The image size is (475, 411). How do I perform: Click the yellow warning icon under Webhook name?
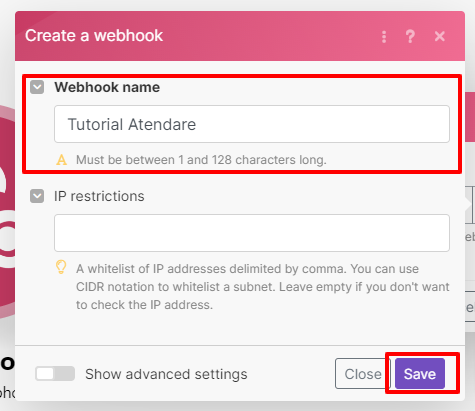[x=61, y=160]
